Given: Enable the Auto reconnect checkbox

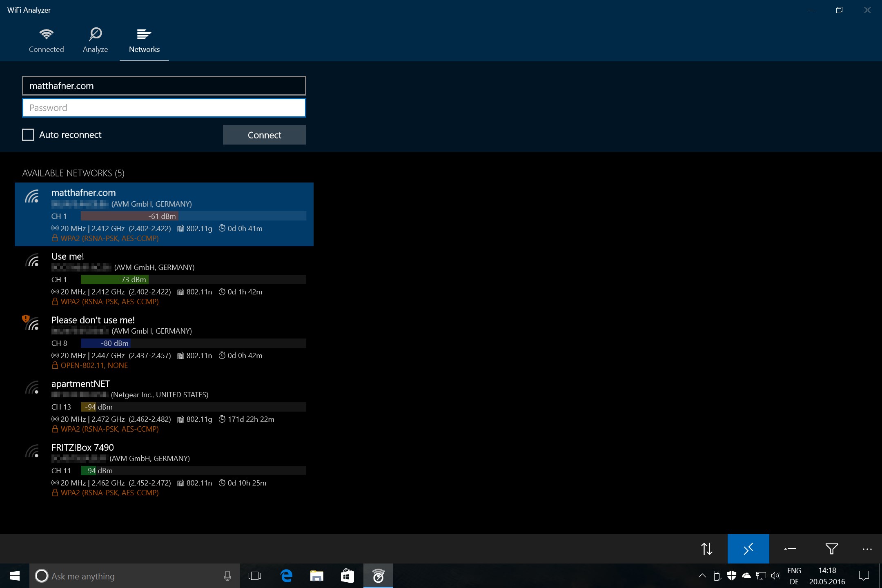Looking at the screenshot, I should tap(27, 135).
